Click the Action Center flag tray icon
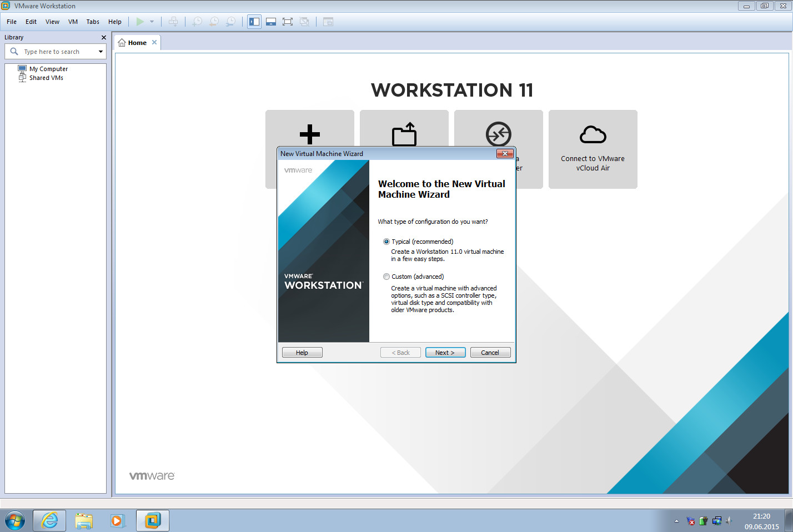793x532 pixels. [691, 521]
